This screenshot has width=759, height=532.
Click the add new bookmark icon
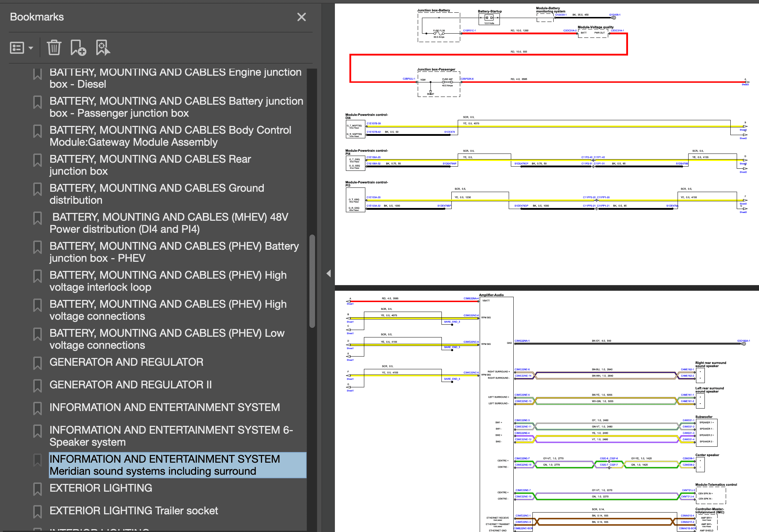click(x=78, y=47)
